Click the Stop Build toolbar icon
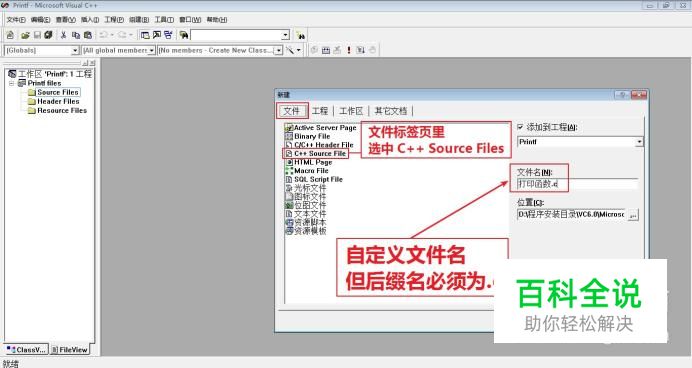This screenshot has width=692, height=368. click(x=337, y=50)
